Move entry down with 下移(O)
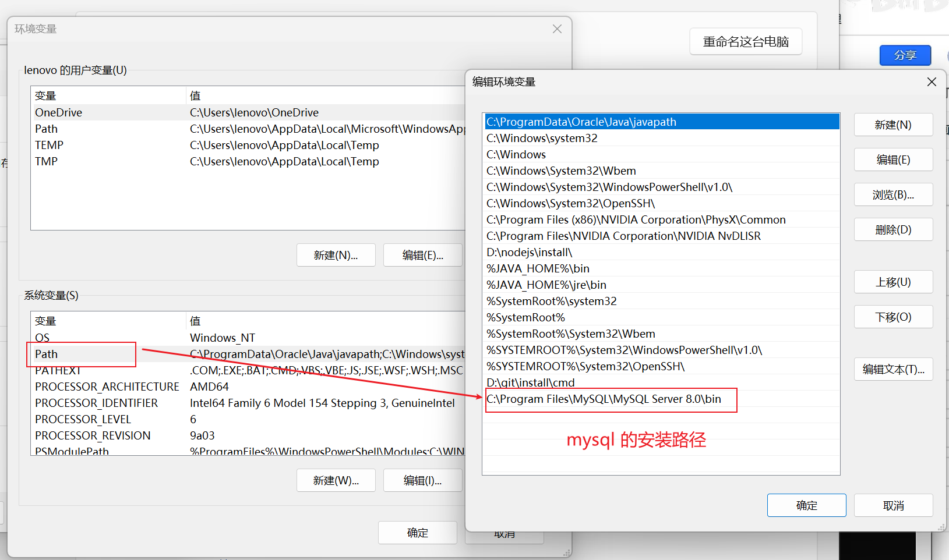Screen dimensions: 949x560 (x=893, y=317)
